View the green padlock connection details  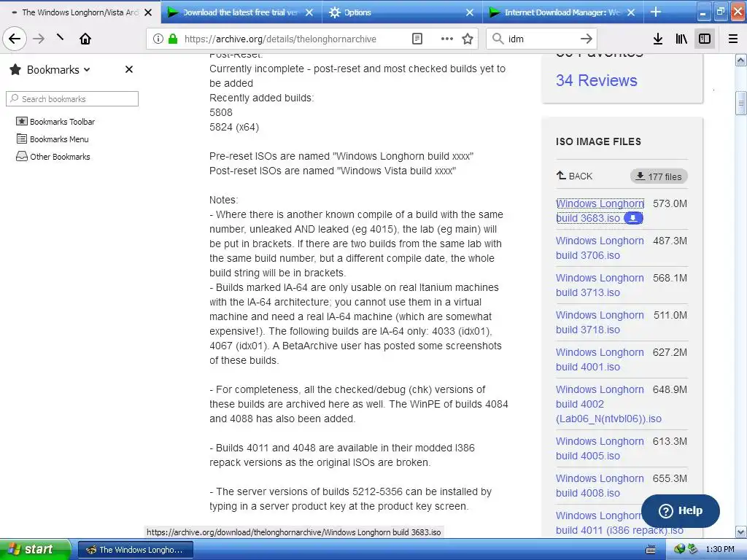pyautogui.click(x=173, y=39)
